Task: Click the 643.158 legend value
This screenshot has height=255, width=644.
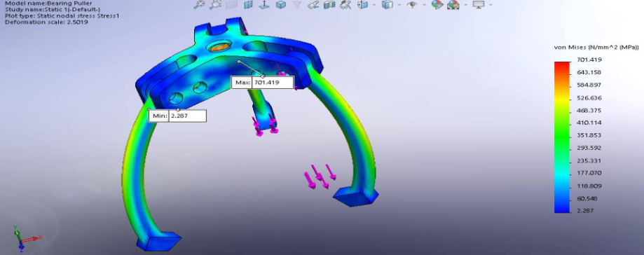Action: pos(589,73)
